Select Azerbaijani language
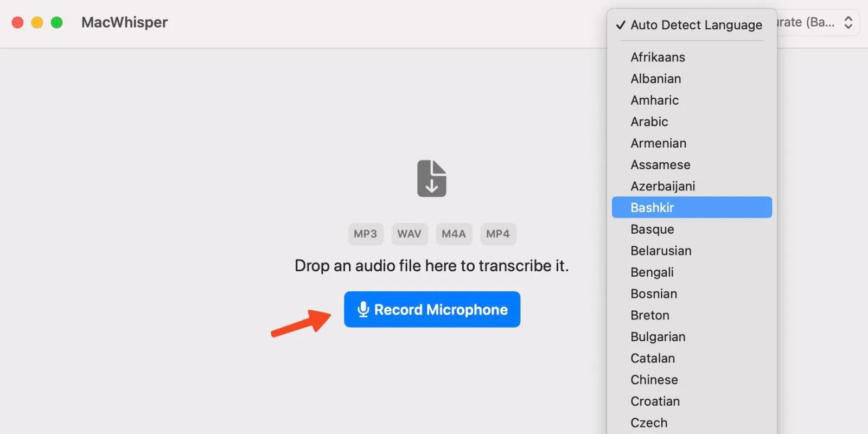 [x=692, y=186]
